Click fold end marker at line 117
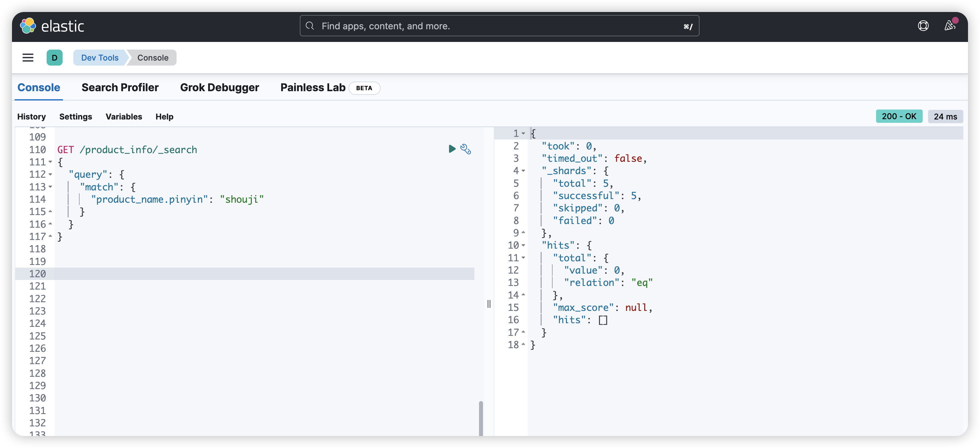This screenshot has height=448, width=980. coord(50,236)
